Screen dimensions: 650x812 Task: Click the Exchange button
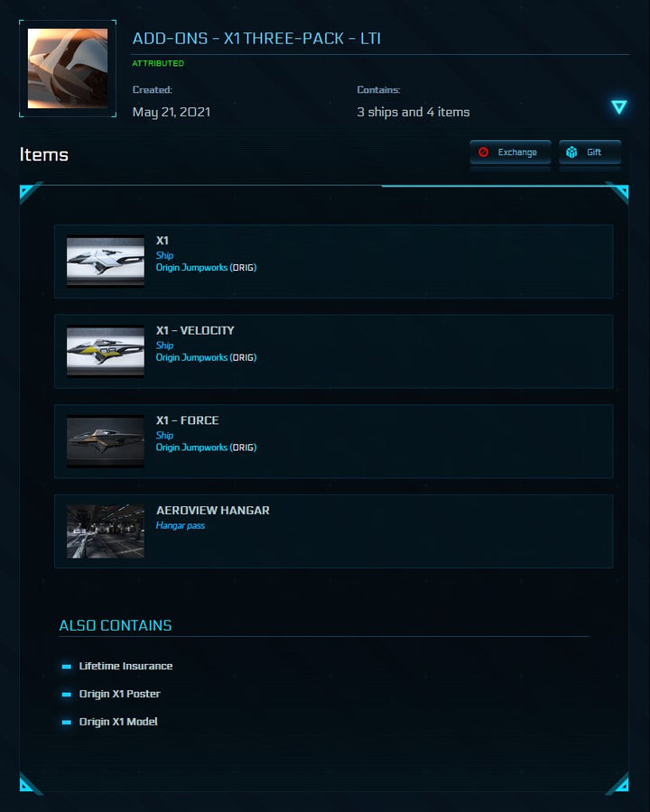click(x=510, y=152)
